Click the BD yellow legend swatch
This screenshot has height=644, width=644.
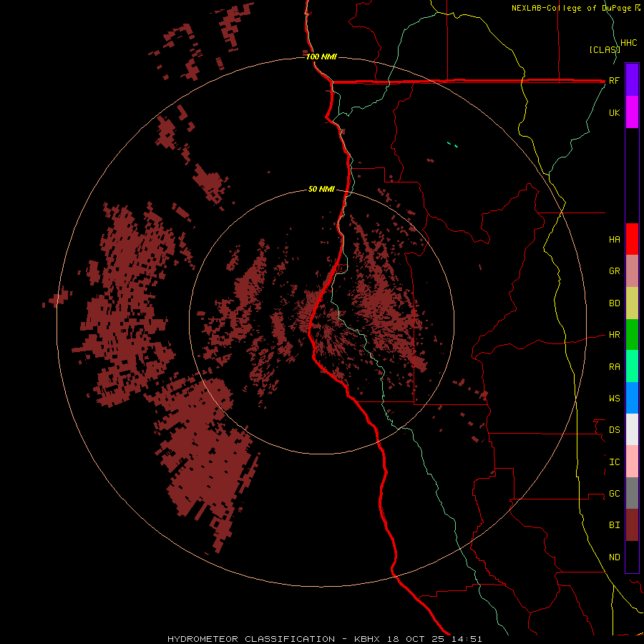pyautogui.click(x=632, y=303)
